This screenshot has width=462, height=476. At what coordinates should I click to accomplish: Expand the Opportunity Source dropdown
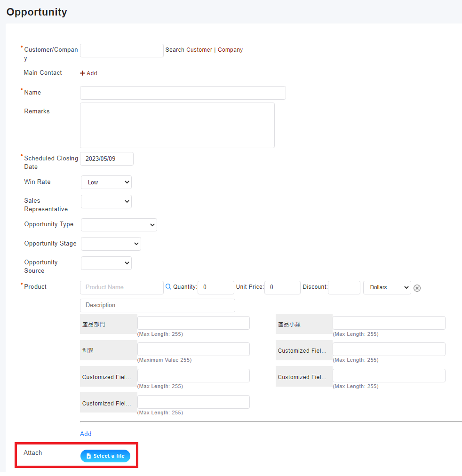coord(106,263)
